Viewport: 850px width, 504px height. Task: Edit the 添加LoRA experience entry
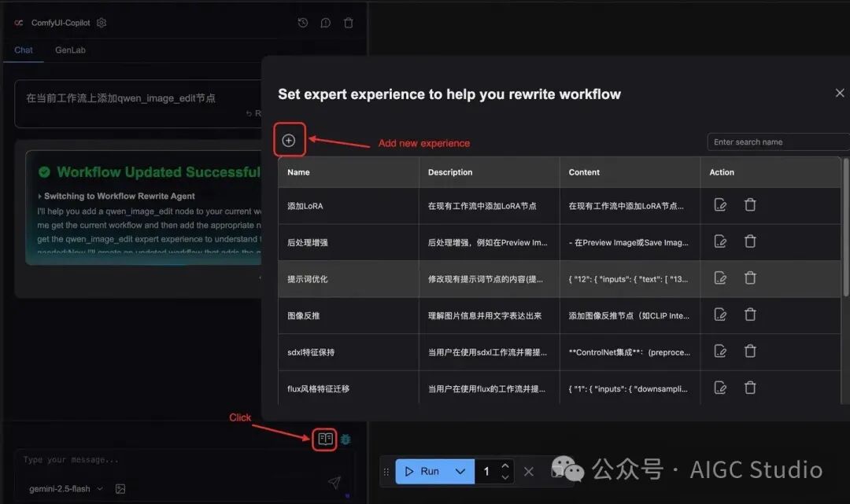719,204
